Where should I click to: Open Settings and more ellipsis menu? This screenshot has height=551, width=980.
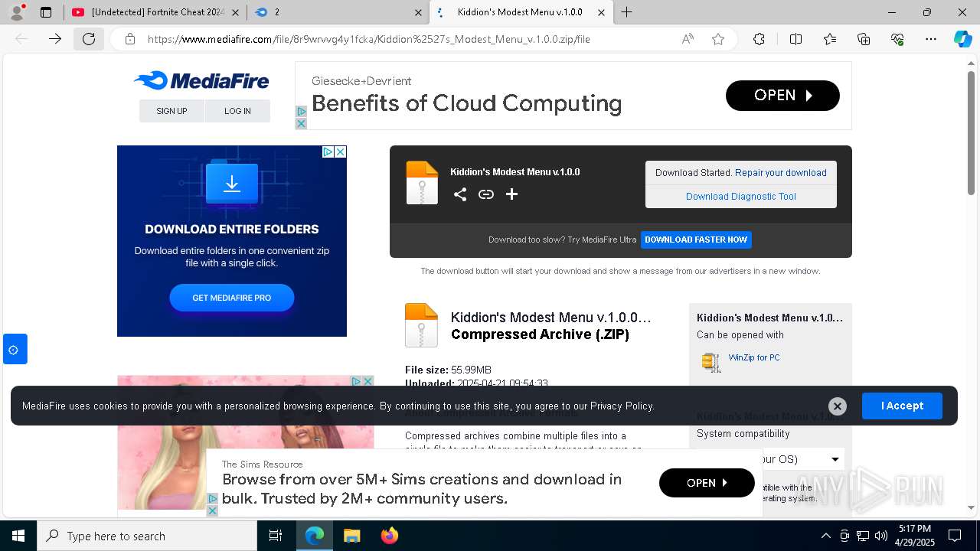[931, 39]
